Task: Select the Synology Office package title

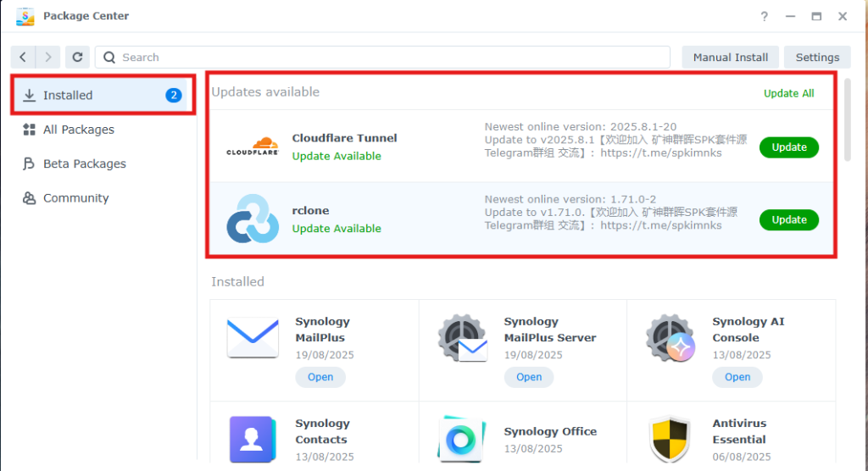Action: click(550, 431)
